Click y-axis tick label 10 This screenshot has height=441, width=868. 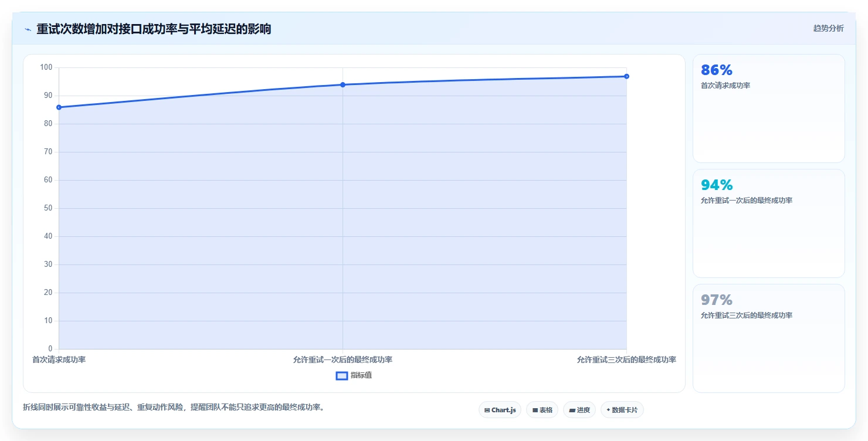pos(48,321)
